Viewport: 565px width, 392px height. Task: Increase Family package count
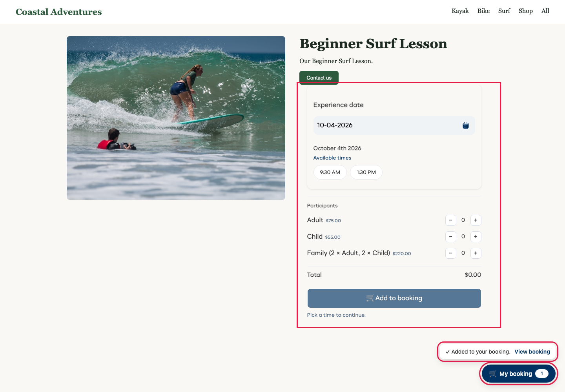pos(476,253)
